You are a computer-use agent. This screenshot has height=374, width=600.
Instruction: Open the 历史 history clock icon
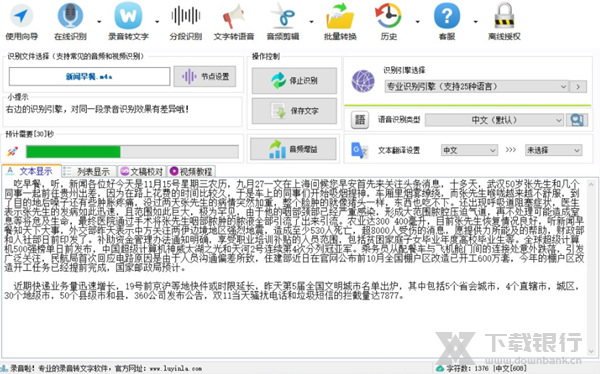click(x=388, y=21)
